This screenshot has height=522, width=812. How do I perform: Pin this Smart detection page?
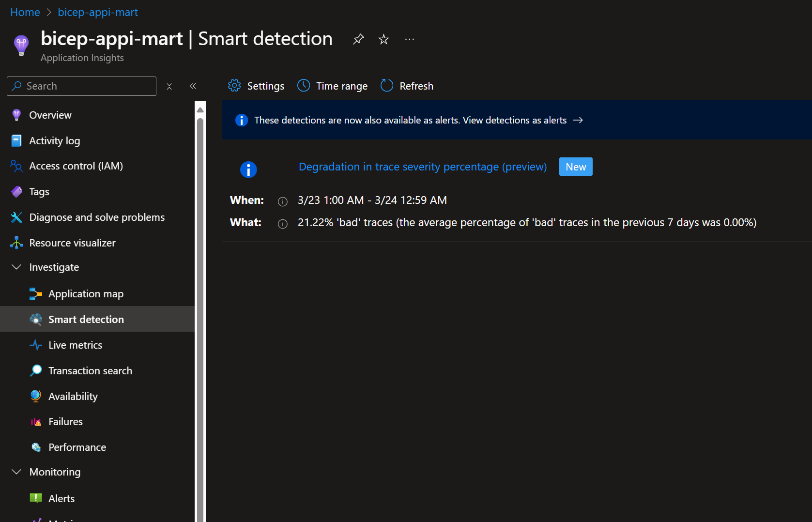(x=358, y=39)
